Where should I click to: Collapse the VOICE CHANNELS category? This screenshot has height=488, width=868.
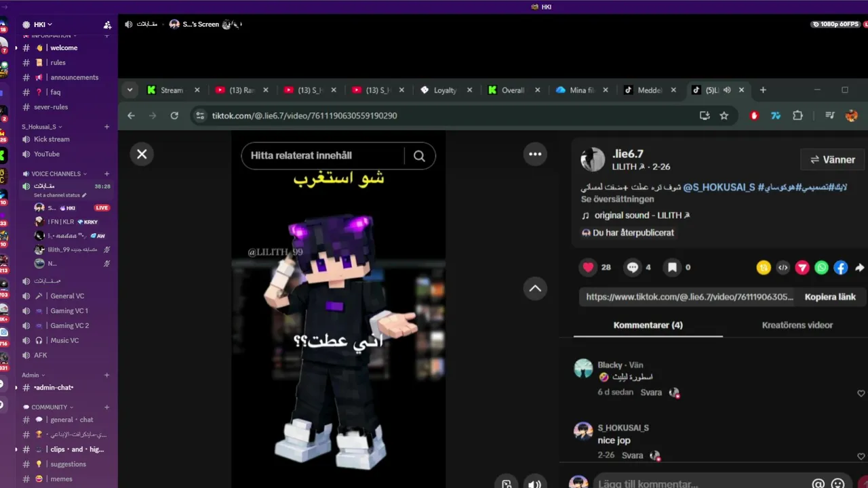tap(56, 174)
